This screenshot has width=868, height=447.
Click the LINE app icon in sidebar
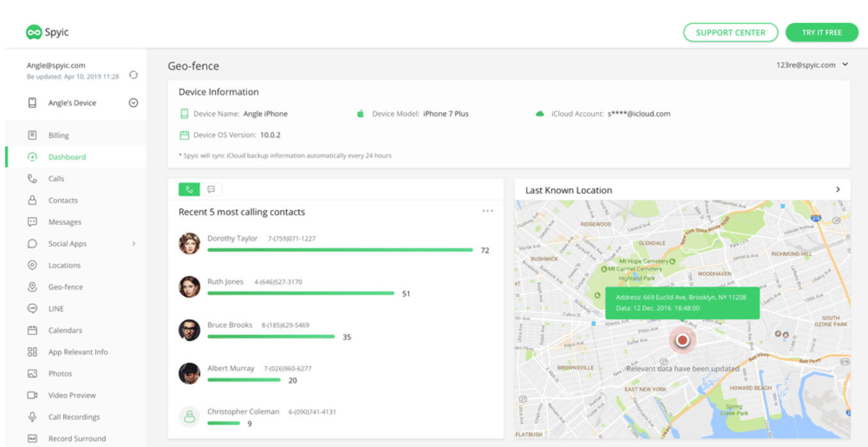(32, 308)
